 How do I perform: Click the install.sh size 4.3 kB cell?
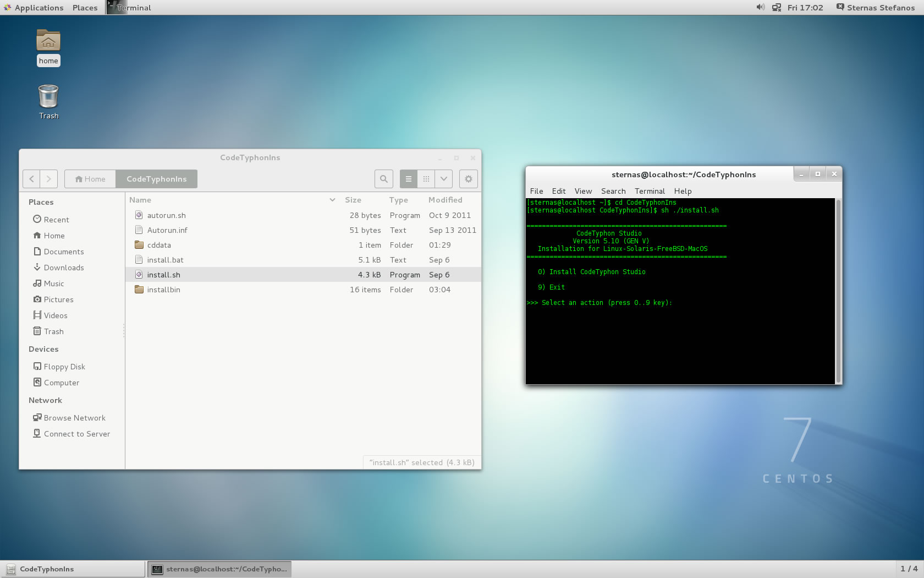[x=369, y=275]
